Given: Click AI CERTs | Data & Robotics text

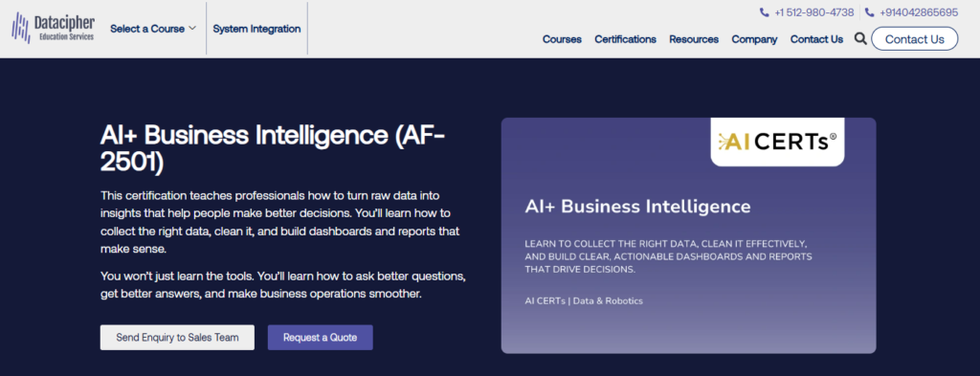Looking at the screenshot, I should pos(584,301).
